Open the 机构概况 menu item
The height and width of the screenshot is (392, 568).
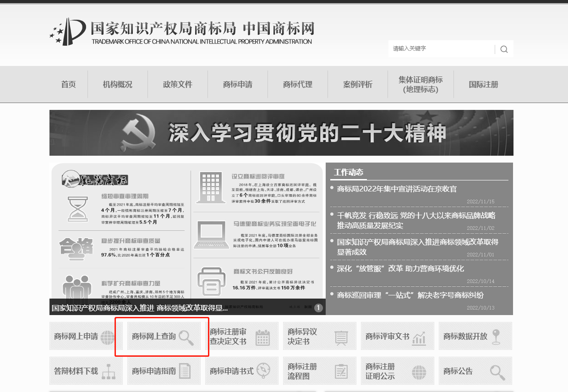tap(117, 84)
